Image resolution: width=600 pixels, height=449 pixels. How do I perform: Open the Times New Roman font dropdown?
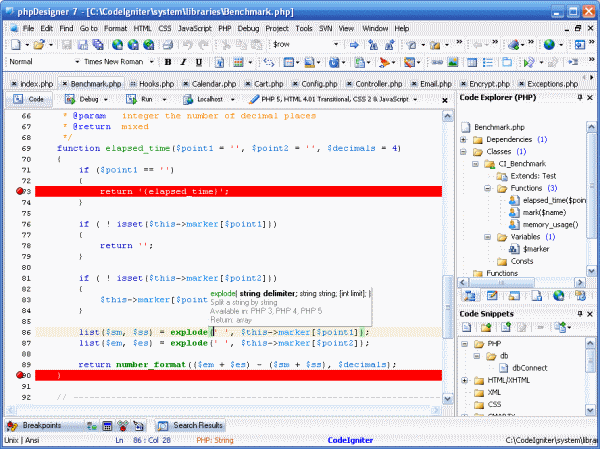[x=152, y=62]
